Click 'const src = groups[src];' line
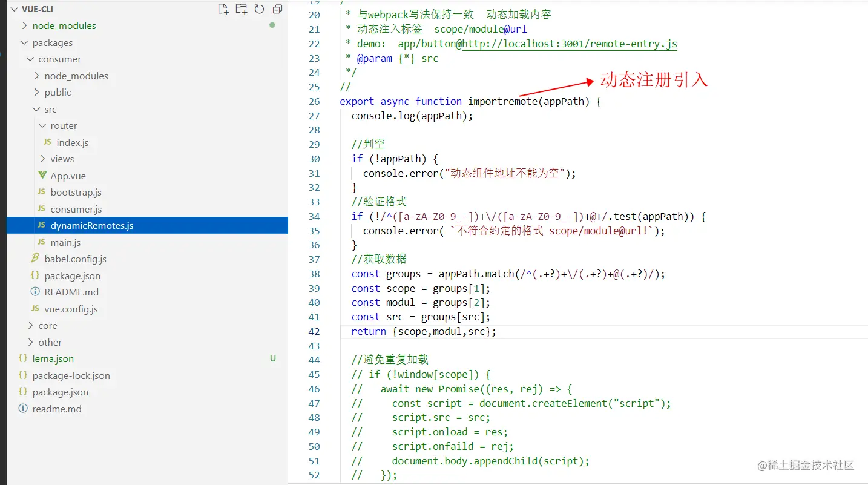This screenshot has width=868, height=485. (421, 317)
